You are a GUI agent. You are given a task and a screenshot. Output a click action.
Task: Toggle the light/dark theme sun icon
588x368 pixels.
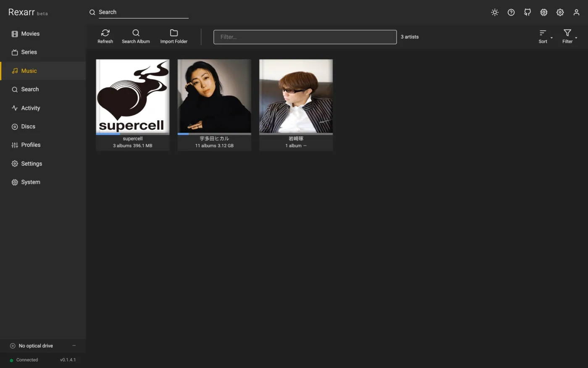495,12
